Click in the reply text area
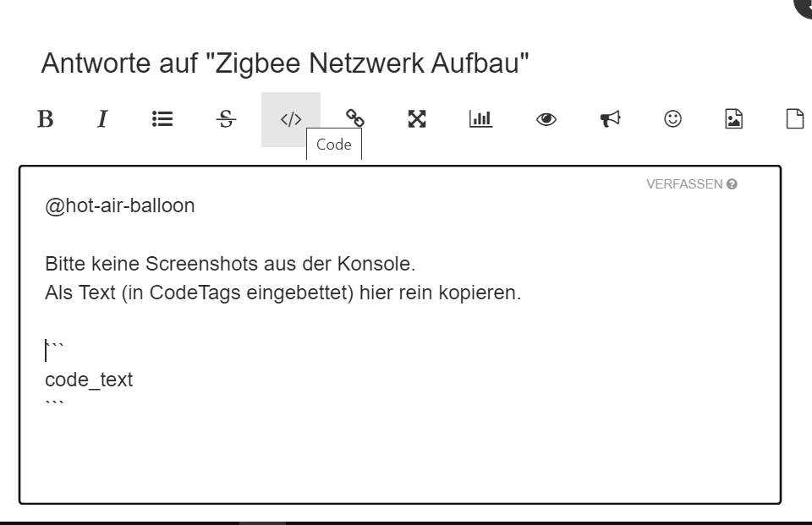Screen dimensions: 812x525 pyautogui.click(x=400, y=335)
